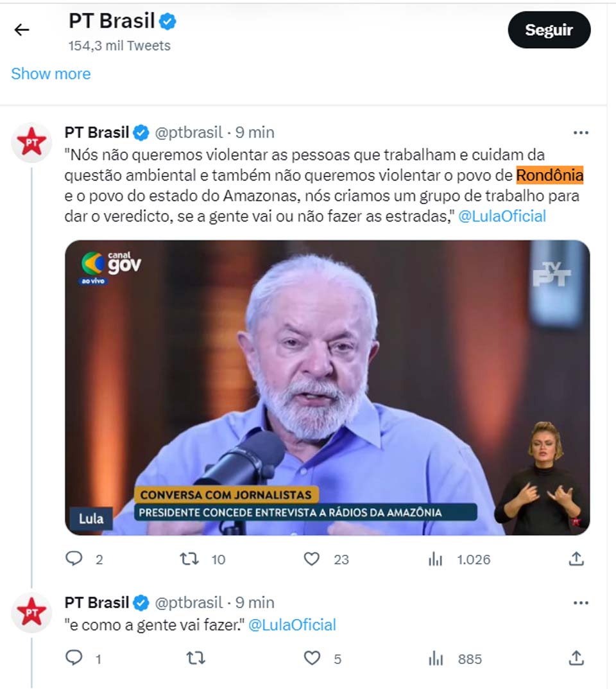
Task: View analytics showing 1.026 views
Action: 436,559
